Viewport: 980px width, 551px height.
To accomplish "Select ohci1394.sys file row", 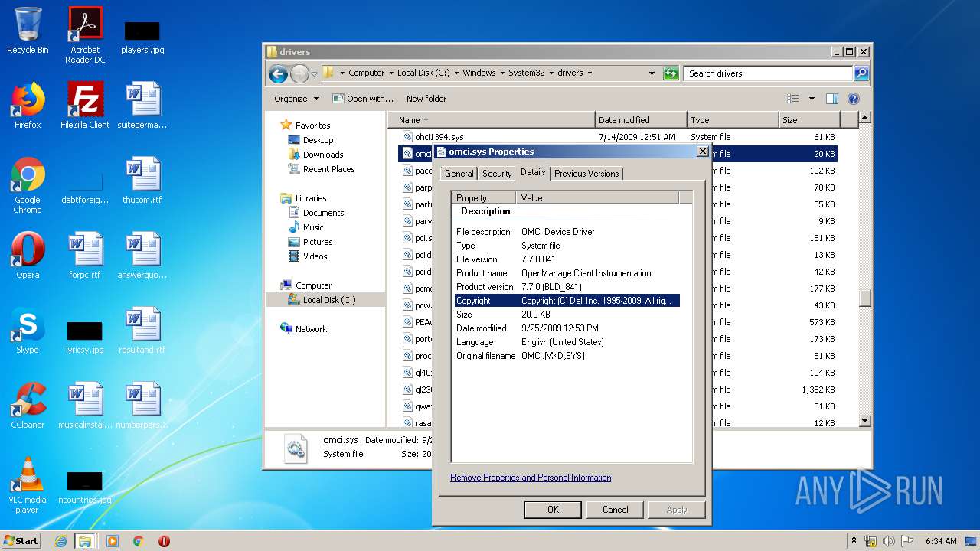I will pyautogui.click(x=619, y=137).
